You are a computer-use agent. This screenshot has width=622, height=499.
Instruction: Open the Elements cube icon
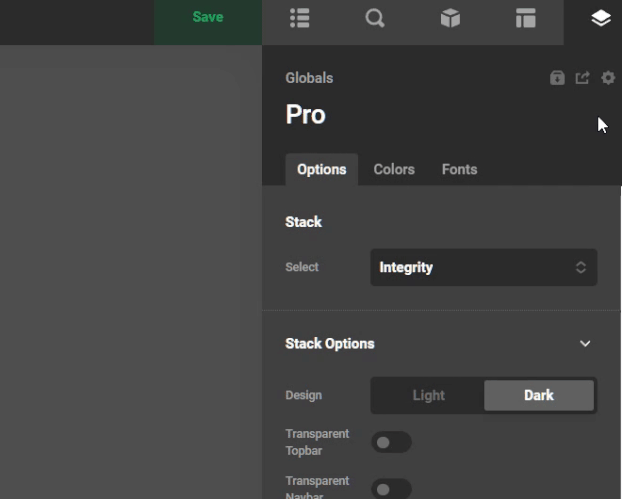tap(450, 18)
